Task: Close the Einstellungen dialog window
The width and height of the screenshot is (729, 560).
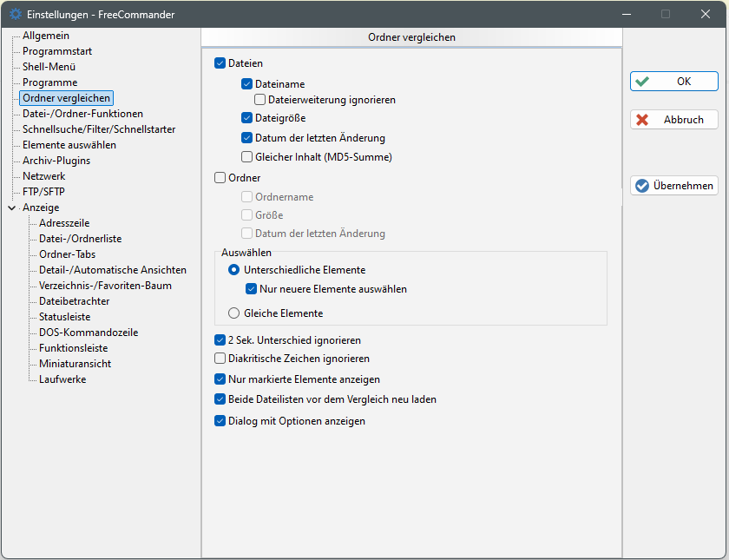Action: (x=706, y=14)
